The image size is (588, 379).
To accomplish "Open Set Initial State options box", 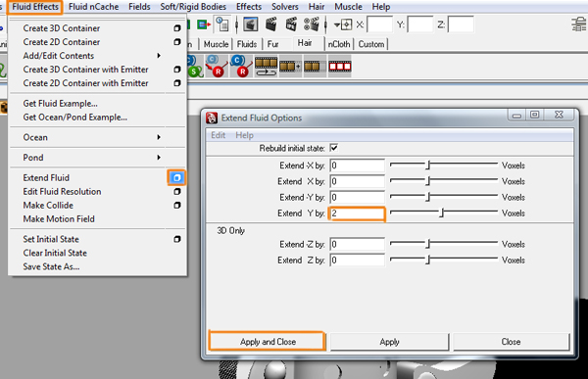I will pyautogui.click(x=177, y=239).
